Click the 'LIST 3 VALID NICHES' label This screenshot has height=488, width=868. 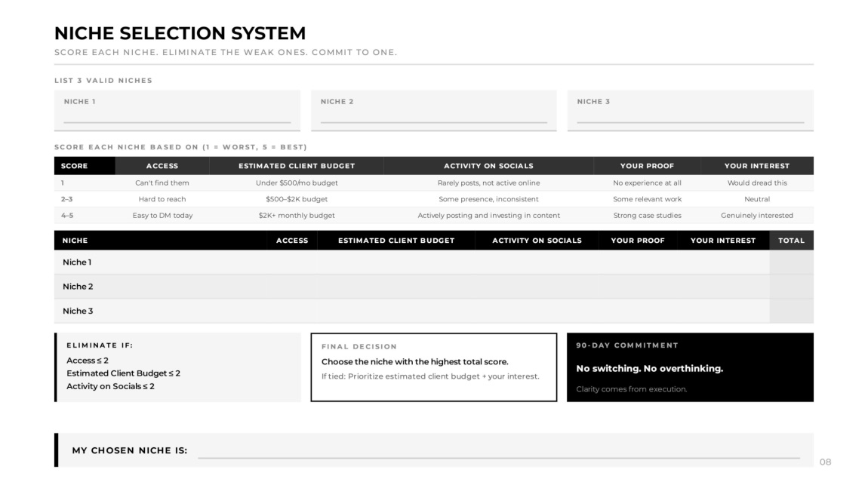pyautogui.click(x=103, y=80)
